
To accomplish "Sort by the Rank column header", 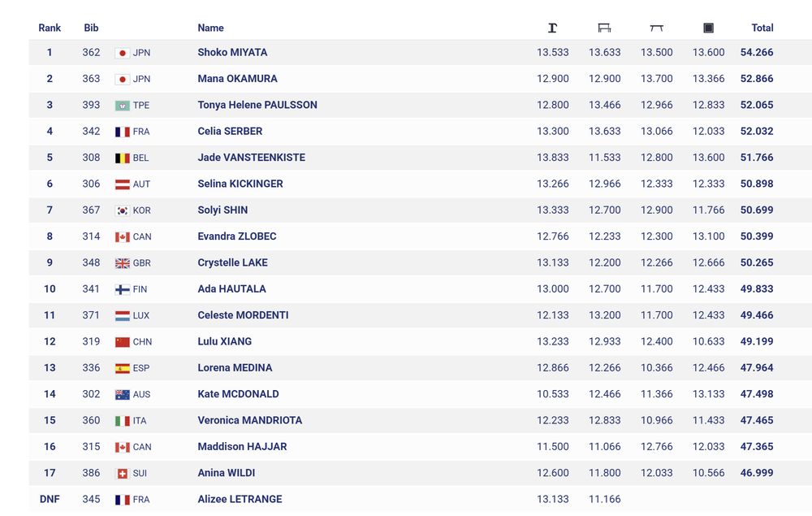I will point(50,28).
